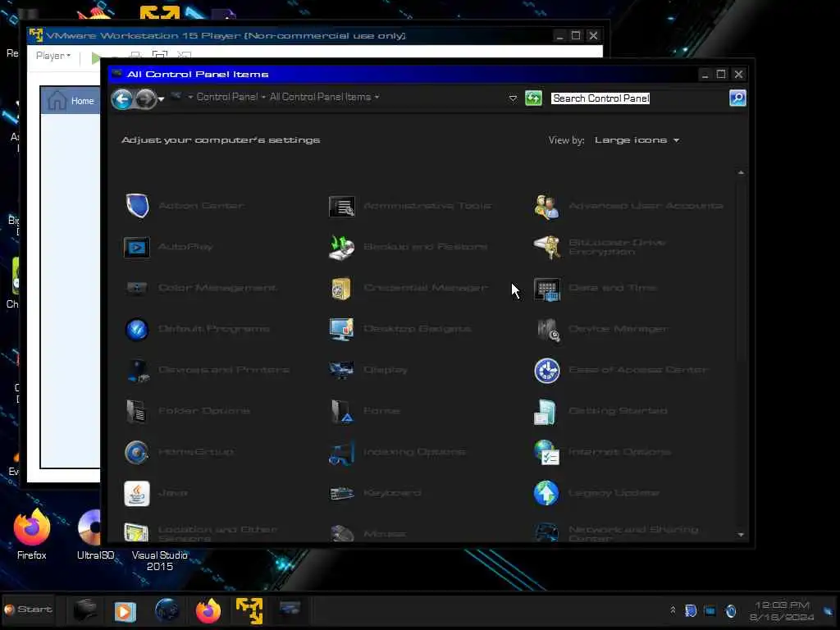The height and width of the screenshot is (630, 840).
Task: Open the Administrative Tools icon
Action: [342, 206]
